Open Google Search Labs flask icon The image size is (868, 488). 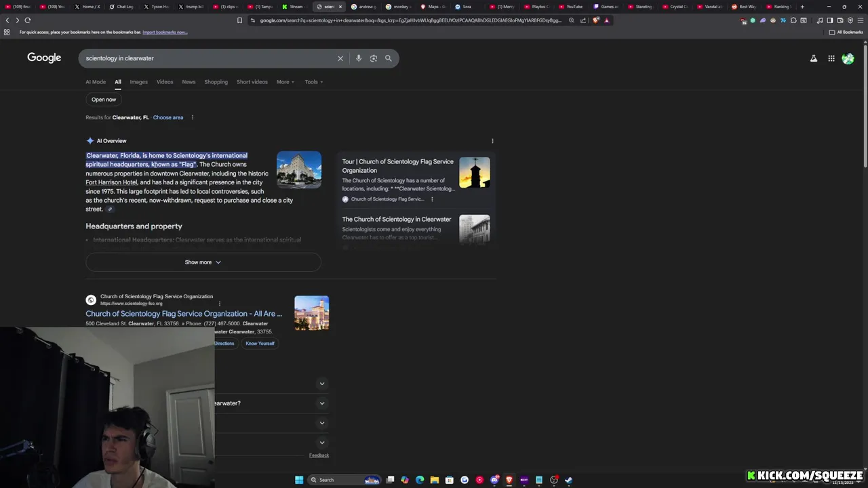coord(814,58)
